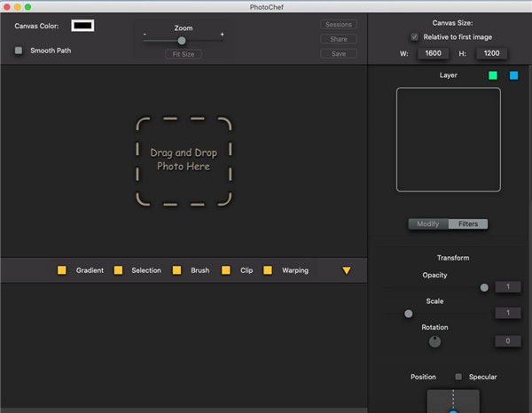532x413 pixels.
Task: Click the blue Layer square icon
Action: (513, 75)
